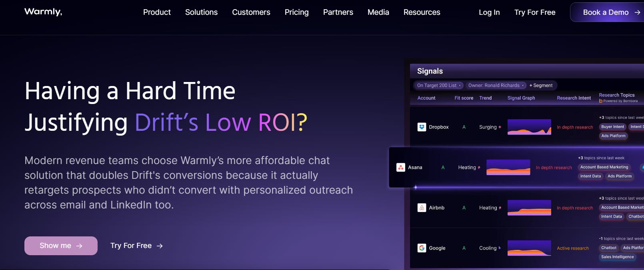Click the Cooling trend icon for Google

point(500,248)
